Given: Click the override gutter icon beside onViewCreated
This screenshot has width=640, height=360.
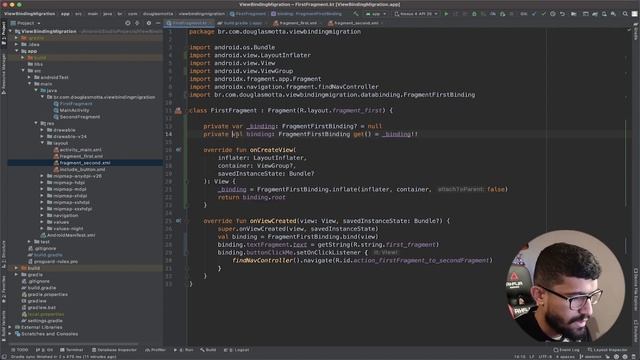Looking at the screenshot, I should click(x=178, y=221).
